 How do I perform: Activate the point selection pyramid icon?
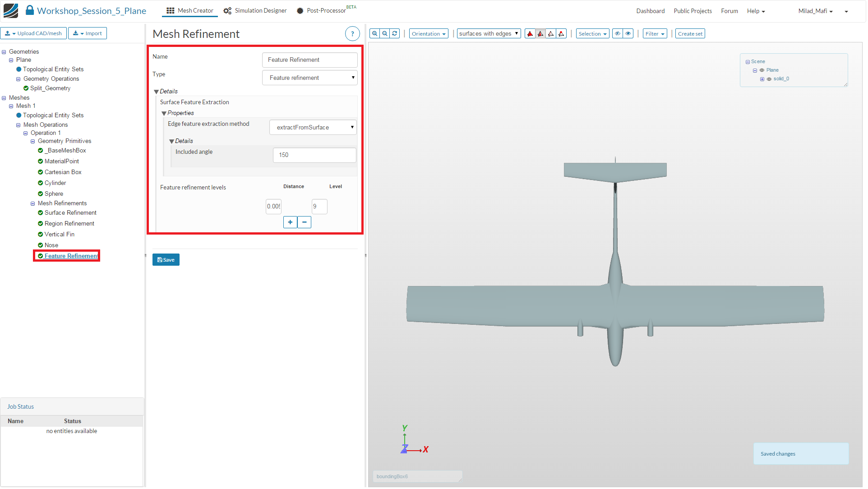562,34
